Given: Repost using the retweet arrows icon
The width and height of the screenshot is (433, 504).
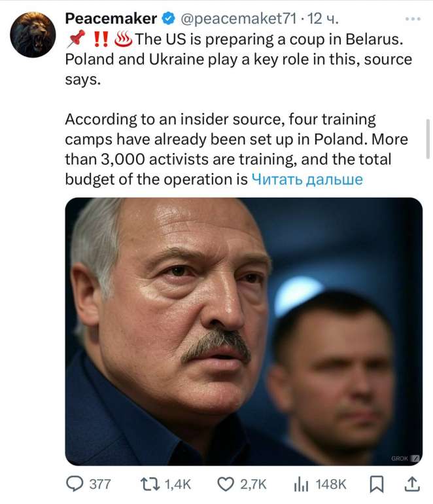Looking at the screenshot, I should [150, 484].
